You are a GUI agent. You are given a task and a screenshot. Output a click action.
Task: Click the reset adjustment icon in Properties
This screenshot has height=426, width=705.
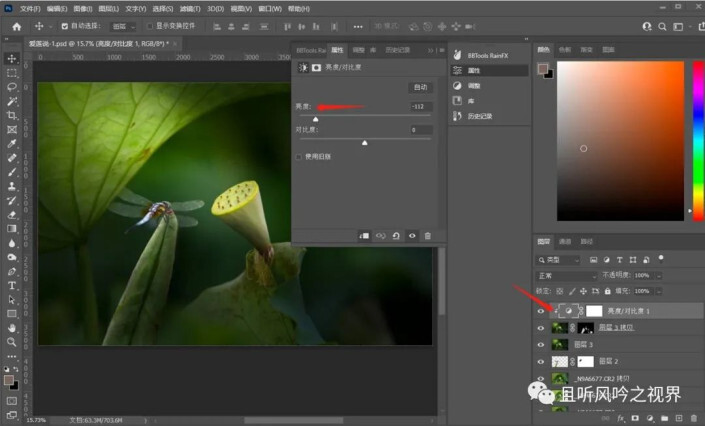coord(396,235)
